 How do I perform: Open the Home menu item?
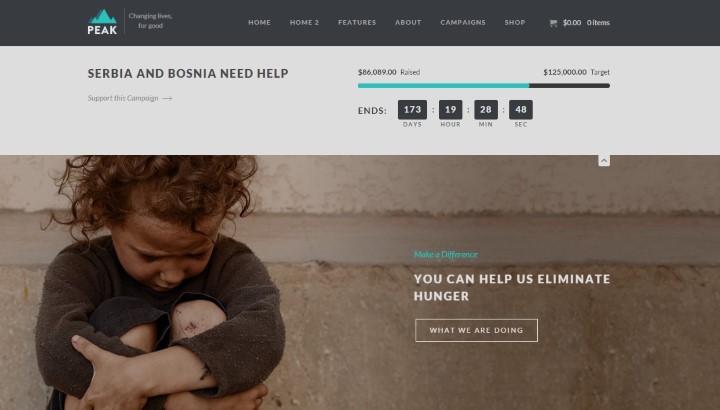pos(259,22)
